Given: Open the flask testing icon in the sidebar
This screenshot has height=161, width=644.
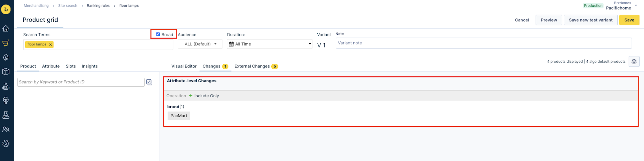Looking at the screenshot, I should tap(6, 115).
